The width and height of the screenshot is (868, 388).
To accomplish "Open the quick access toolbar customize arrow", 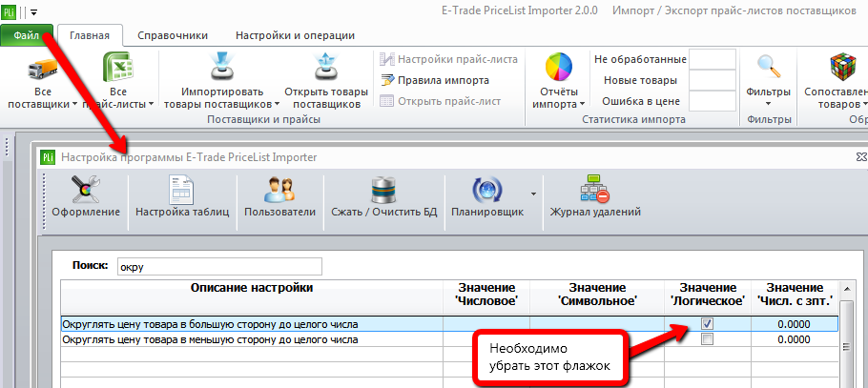I will [x=33, y=11].
